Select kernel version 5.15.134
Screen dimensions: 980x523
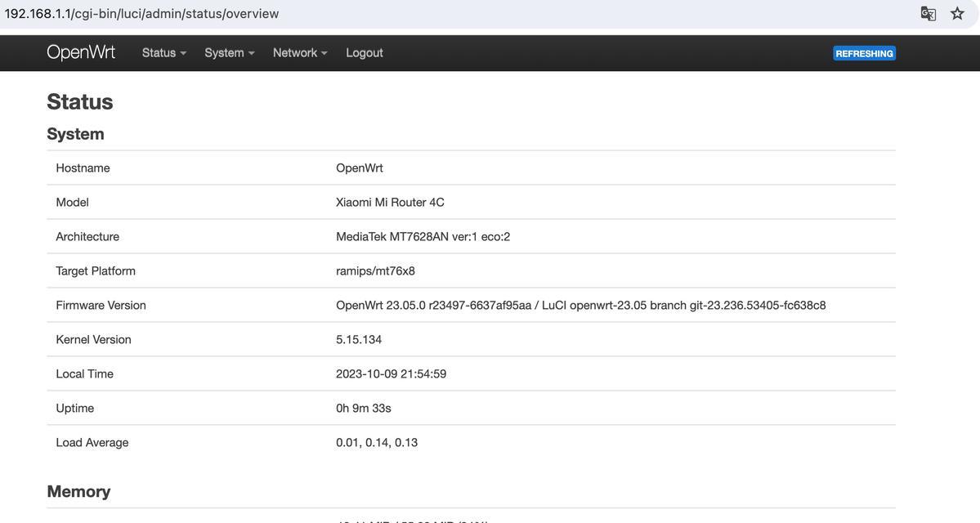[359, 340]
